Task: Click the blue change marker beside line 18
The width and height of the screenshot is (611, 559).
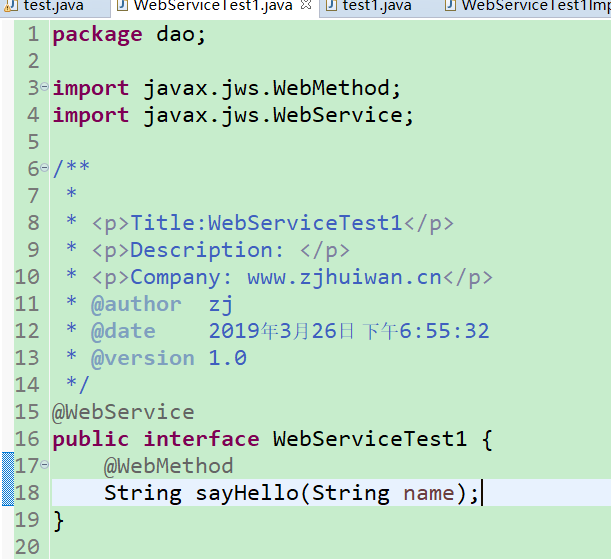Action: (7, 493)
